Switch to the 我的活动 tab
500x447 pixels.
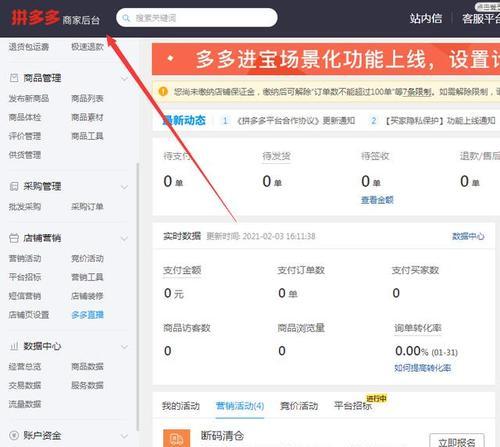pos(181,406)
